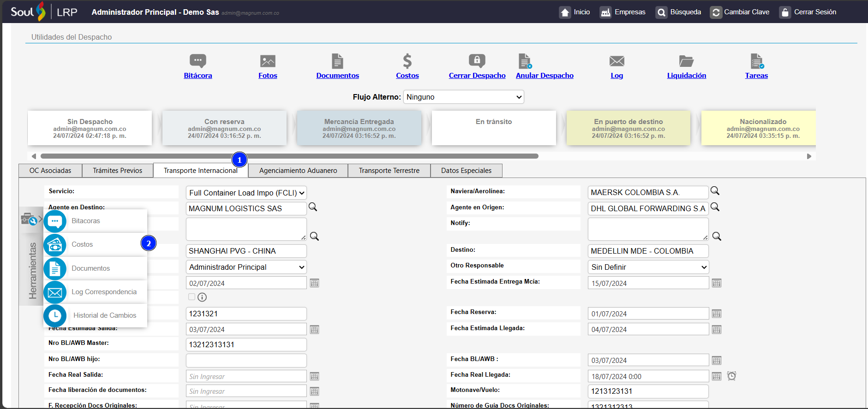The image size is (868, 409).
Task: Click the Anular Despacho link
Action: [x=545, y=76]
